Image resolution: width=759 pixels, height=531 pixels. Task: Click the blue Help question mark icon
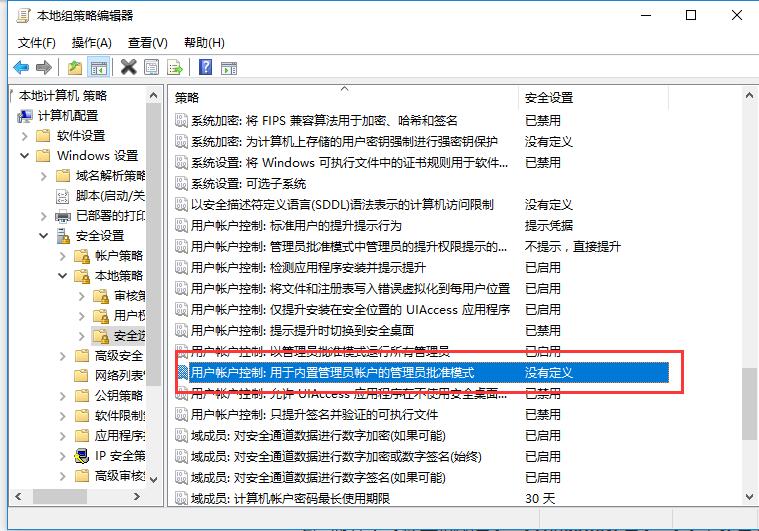coord(205,67)
